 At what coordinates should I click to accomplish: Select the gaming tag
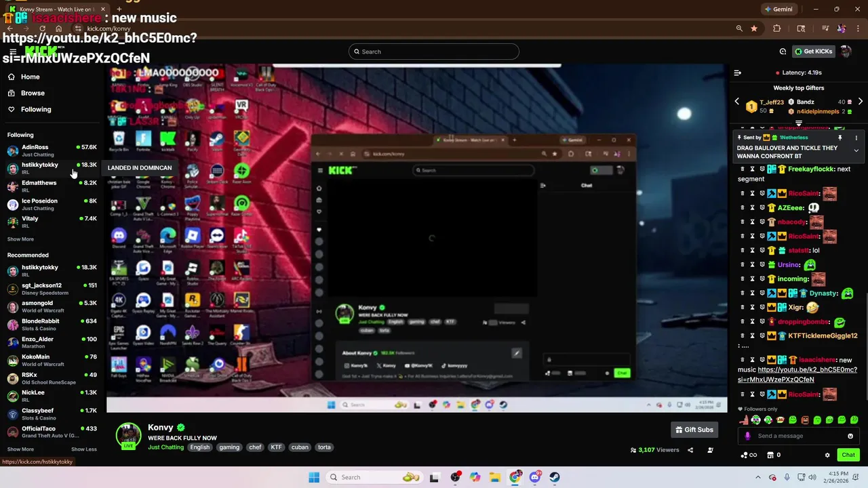(x=229, y=447)
